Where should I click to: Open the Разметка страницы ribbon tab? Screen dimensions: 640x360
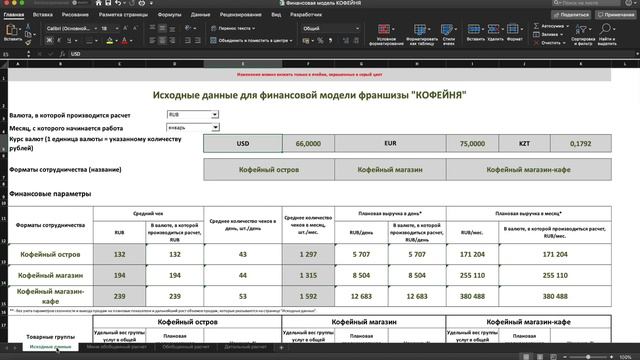pyautogui.click(x=123, y=14)
